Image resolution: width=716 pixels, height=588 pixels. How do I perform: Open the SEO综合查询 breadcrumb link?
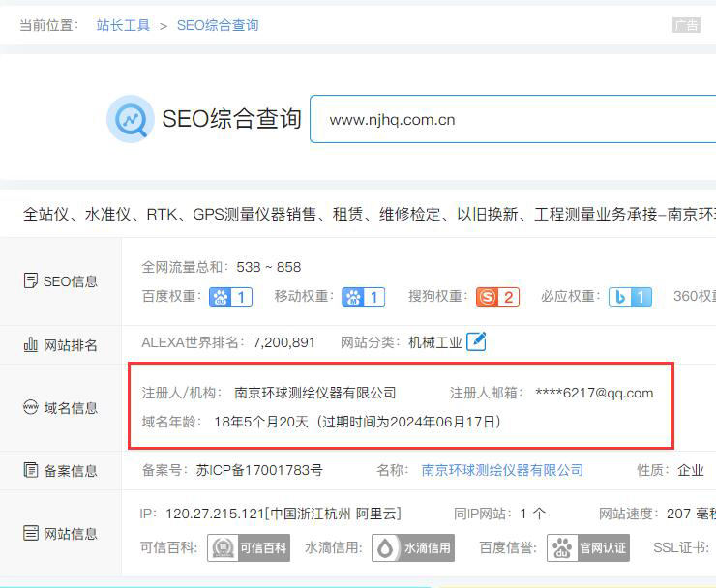coord(218,25)
